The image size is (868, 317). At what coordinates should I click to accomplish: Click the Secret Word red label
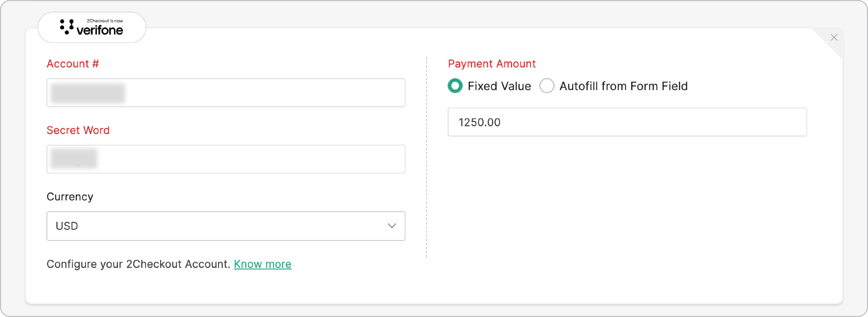(x=78, y=130)
